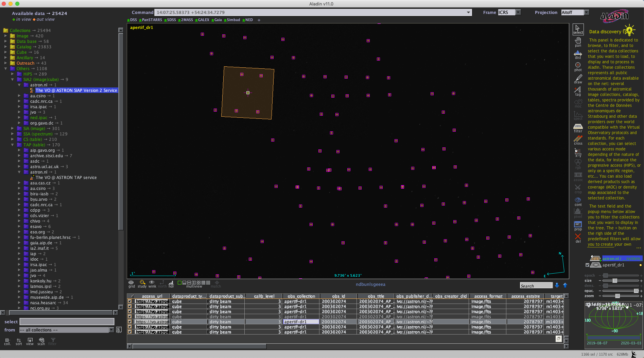The height and width of the screenshot is (358, 644).
Task: Click the Aladin logo
Action: (x=614, y=16)
